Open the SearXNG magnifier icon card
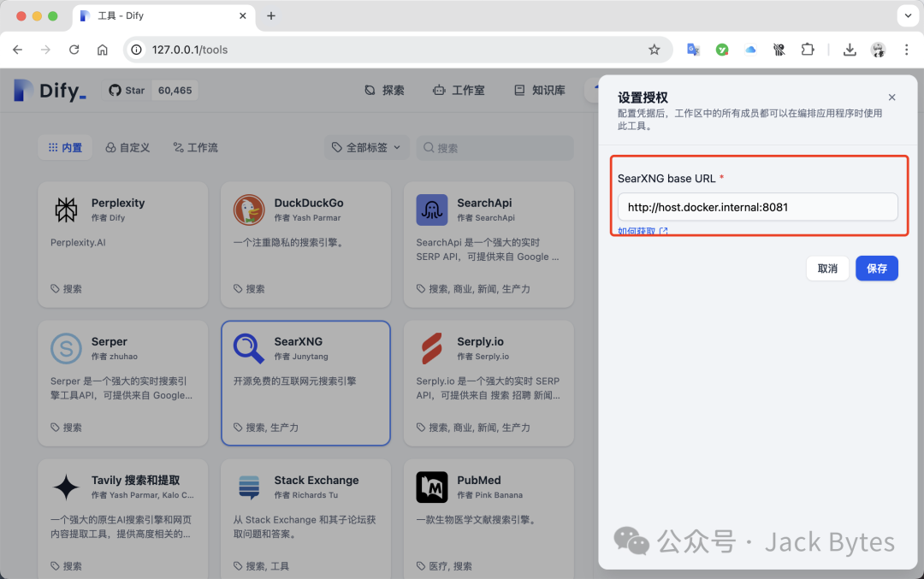This screenshot has height=579, width=924. click(x=249, y=348)
